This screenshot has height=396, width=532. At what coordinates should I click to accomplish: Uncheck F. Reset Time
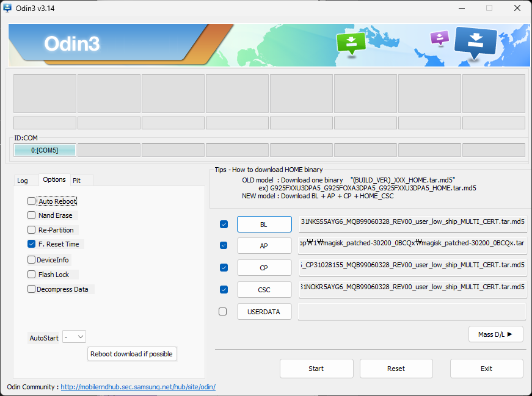(x=32, y=244)
